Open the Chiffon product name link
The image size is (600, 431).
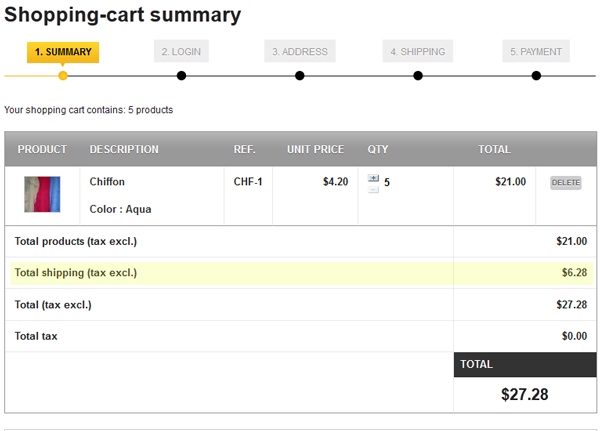pyautogui.click(x=107, y=182)
